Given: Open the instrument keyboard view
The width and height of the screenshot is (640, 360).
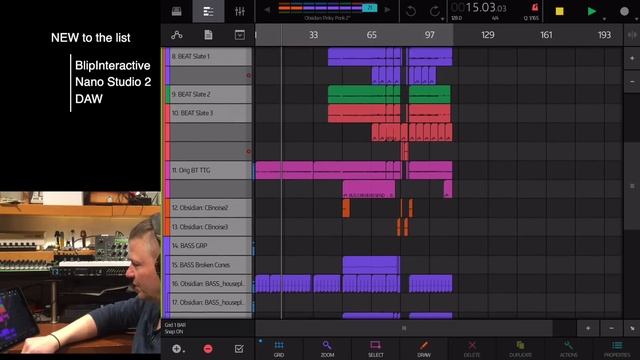Looking at the screenshot, I should [177, 11].
